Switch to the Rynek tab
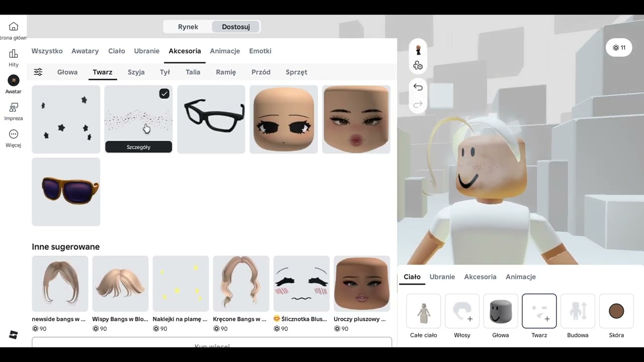Viewport: 644px width, 362px height. [x=188, y=27]
